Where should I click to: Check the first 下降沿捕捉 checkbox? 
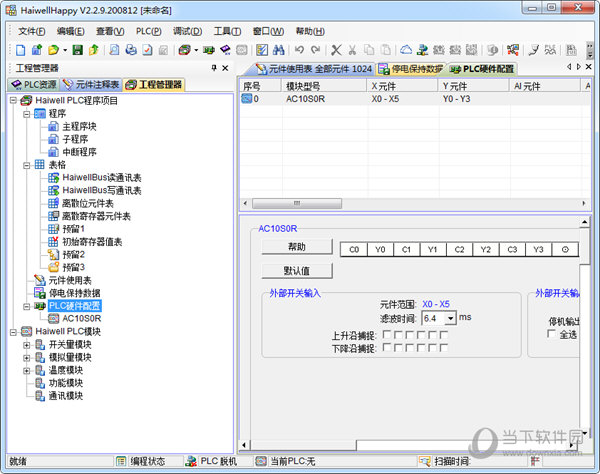pyautogui.click(x=386, y=347)
